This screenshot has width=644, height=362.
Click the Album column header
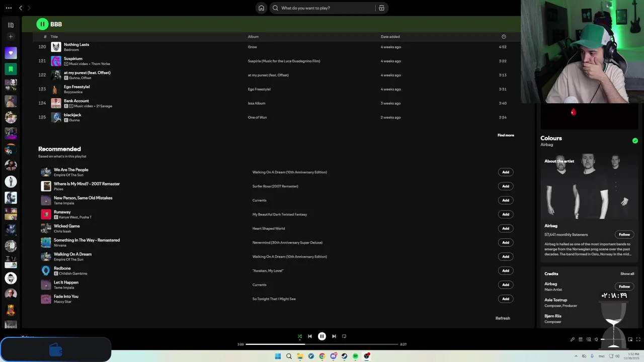[253, 37]
